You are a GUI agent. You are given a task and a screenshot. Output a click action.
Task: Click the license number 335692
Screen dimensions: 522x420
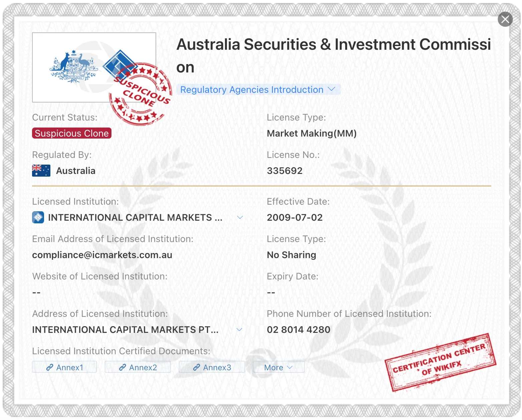click(x=285, y=171)
